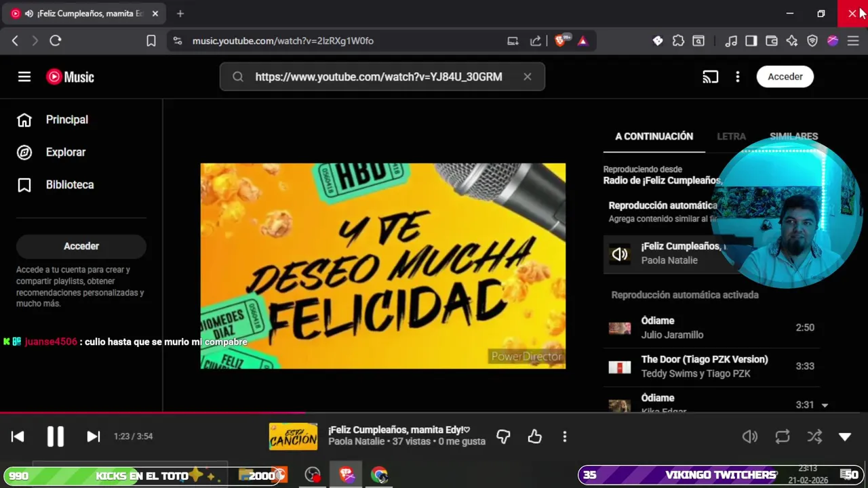Click the music note media control icon
The image size is (868, 488).
(731, 41)
